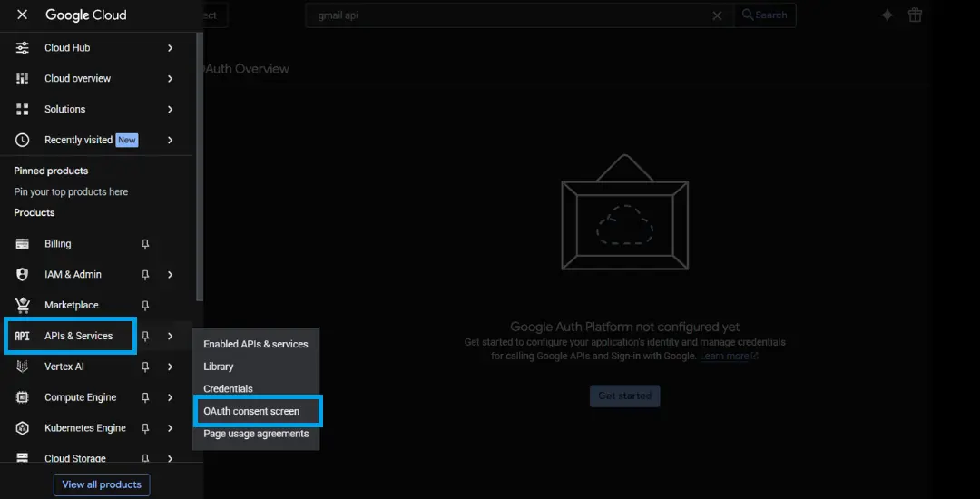Click the gift icon in top bar
The height and width of the screenshot is (499, 980).
(915, 15)
